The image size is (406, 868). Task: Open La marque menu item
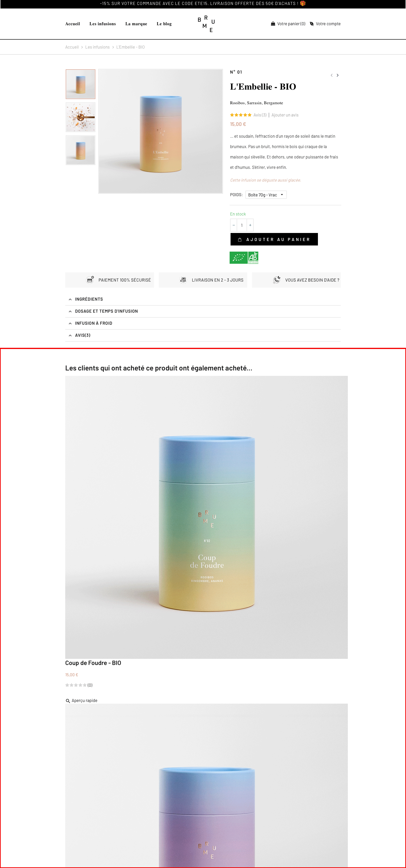pyautogui.click(x=136, y=24)
